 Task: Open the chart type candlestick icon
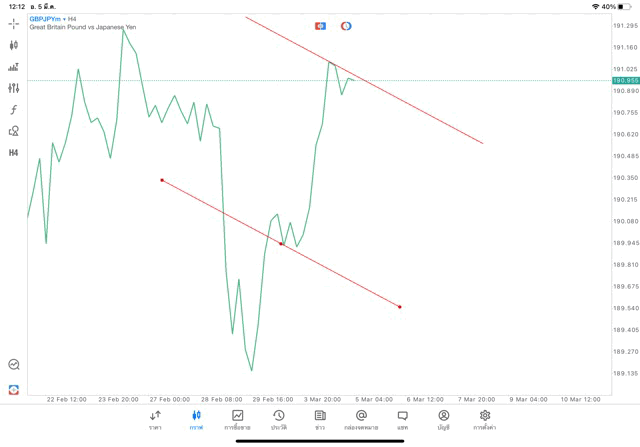(14, 45)
